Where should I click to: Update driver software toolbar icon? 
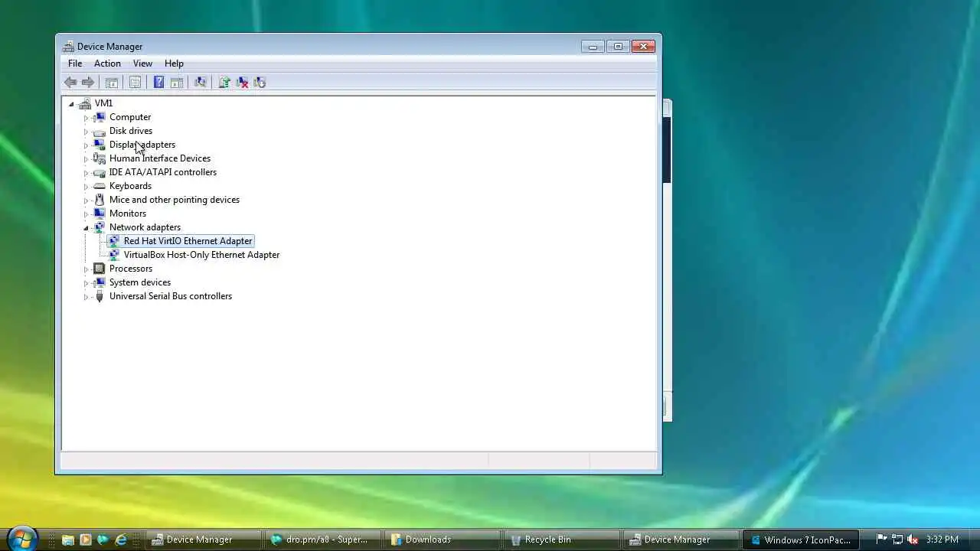coord(224,83)
